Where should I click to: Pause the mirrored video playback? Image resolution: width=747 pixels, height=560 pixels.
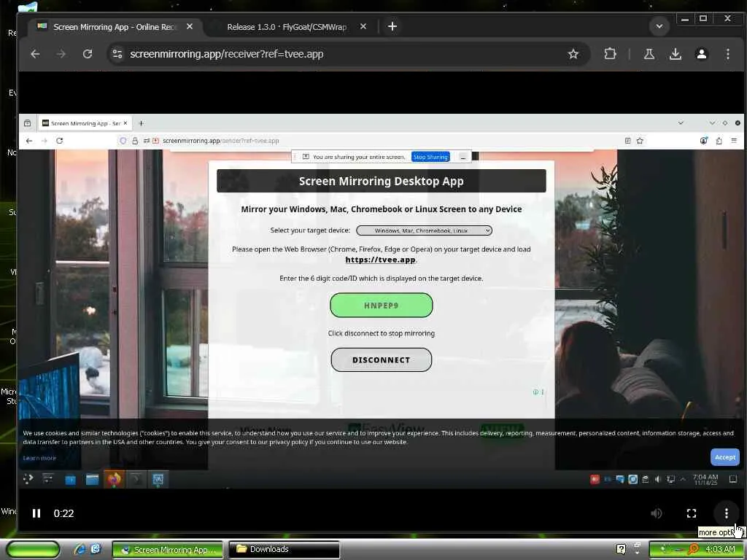click(36, 513)
